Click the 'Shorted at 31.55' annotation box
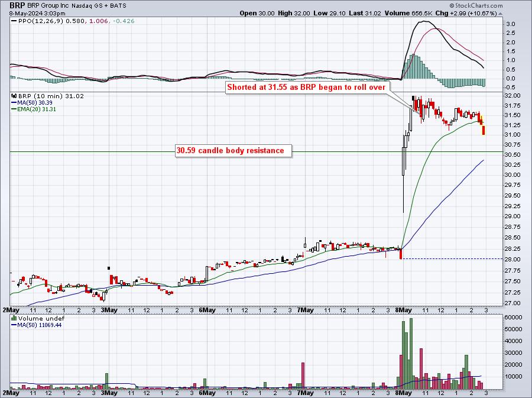 coord(306,87)
